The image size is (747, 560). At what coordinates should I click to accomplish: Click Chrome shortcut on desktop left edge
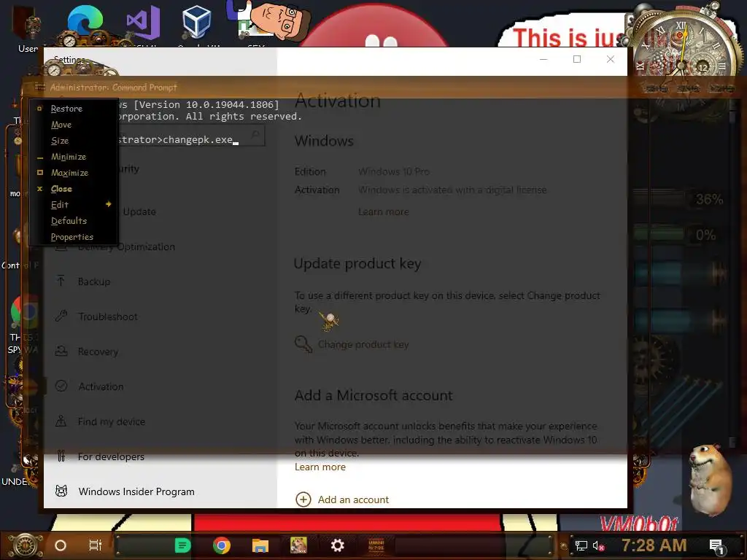click(24, 312)
